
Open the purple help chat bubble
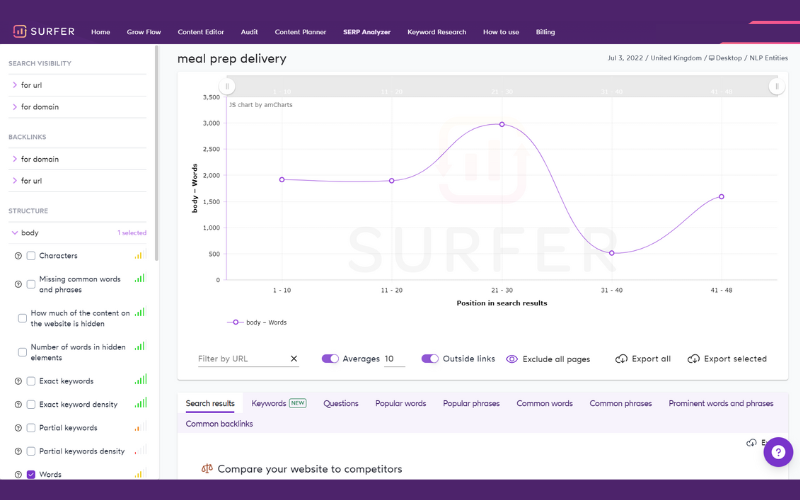click(778, 452)
